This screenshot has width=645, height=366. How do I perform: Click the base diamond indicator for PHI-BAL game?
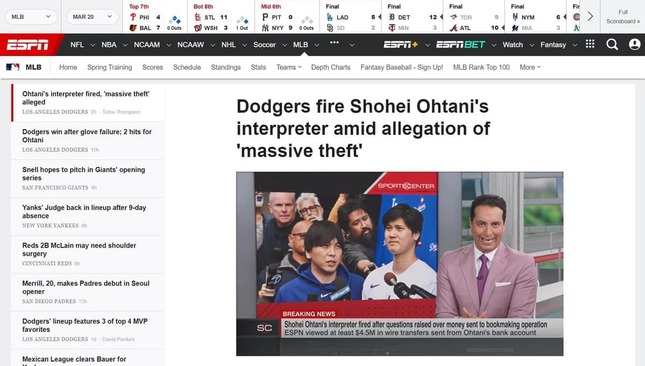tap(175, 20)
